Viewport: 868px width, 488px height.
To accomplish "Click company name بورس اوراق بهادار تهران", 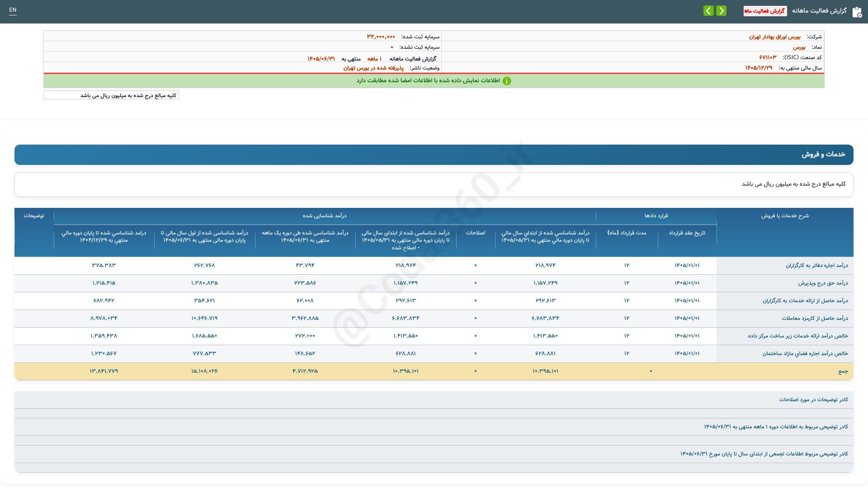I will [x=774, y=37].
